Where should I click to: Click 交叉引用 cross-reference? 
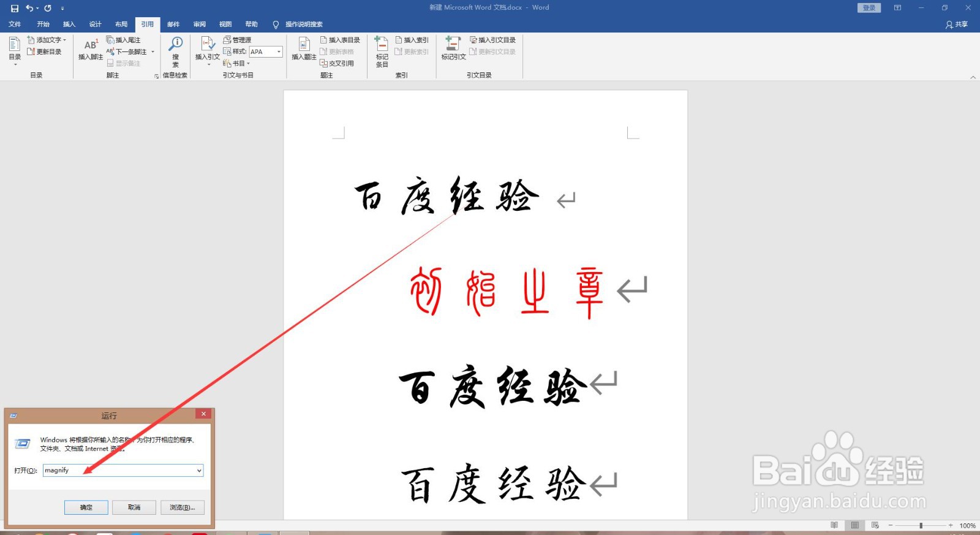click(337, 63)
